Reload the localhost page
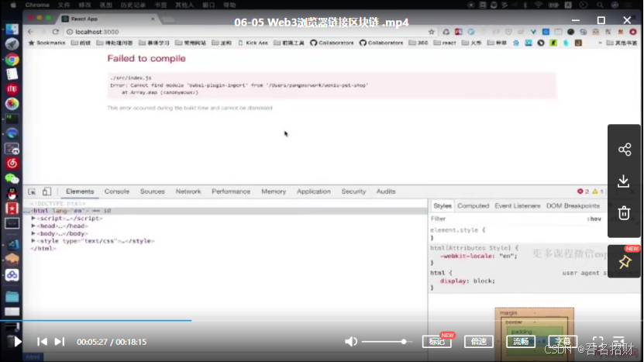Image resolution: width=644 pixels, height=362 pixels. pyautogui.click(x=56, y=32)
